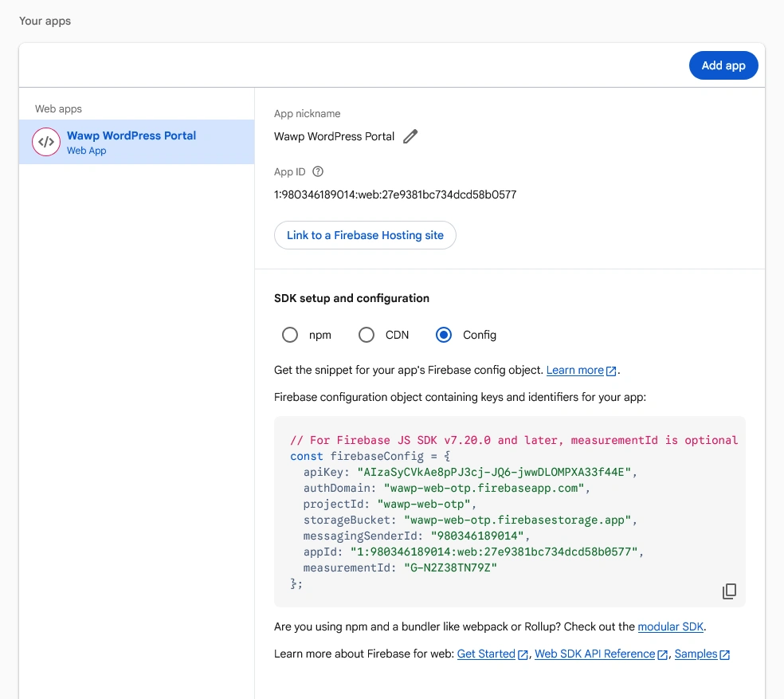Screen dimensions: 784x699
Task: Select Wawp WordPress Portal web app
Action: 136,142
